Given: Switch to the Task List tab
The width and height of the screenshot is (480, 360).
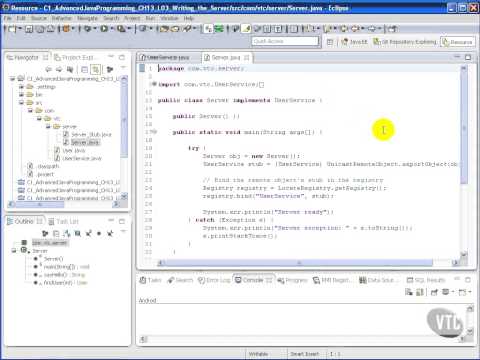Looking at the screenshot, I should (63, 221).
